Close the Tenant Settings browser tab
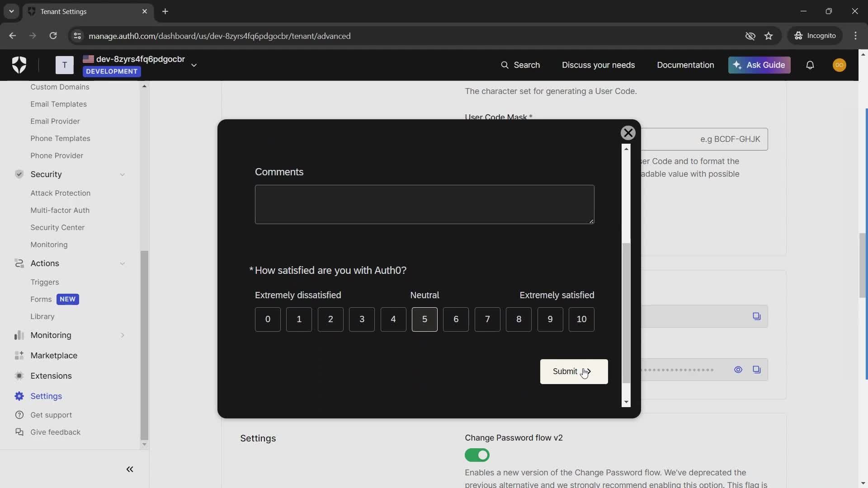The image size is (868, 488). (x=145, y=11)
